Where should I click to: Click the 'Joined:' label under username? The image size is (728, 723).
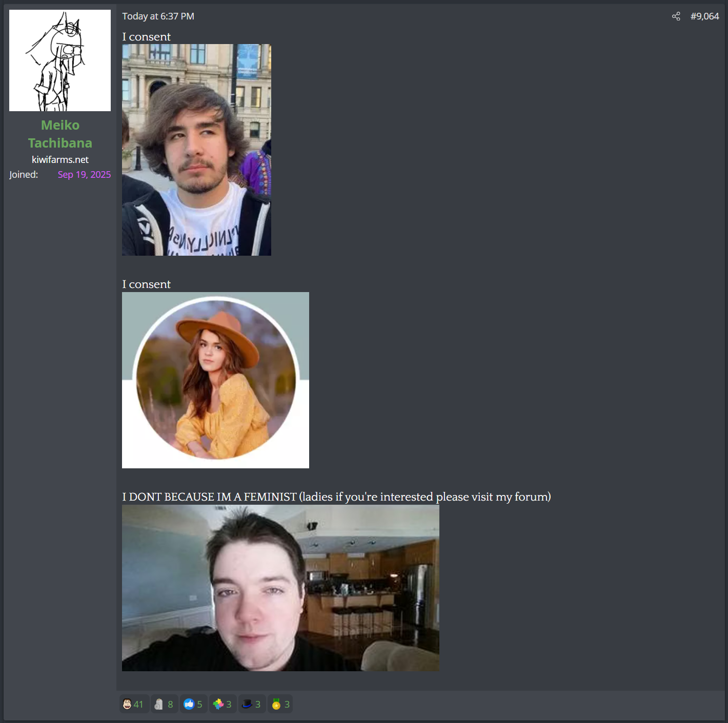click(24, 175)
